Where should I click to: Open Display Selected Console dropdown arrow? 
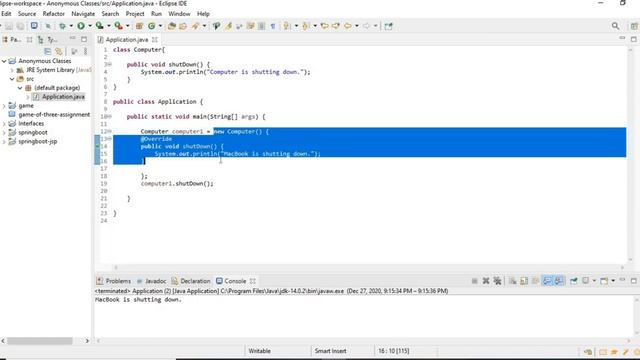tap(594, 281)
